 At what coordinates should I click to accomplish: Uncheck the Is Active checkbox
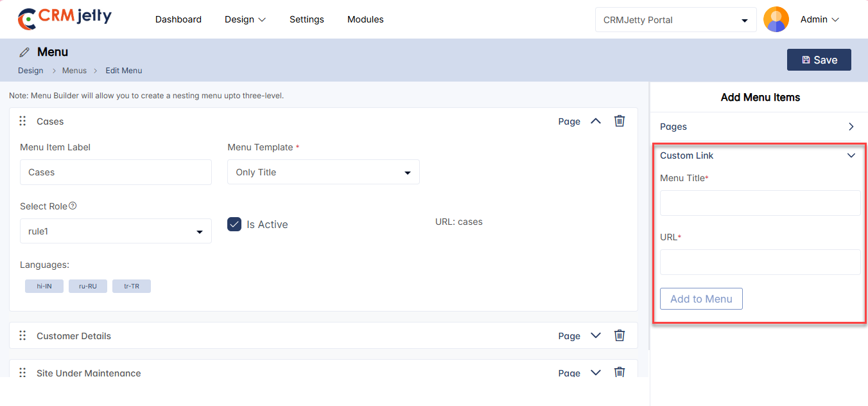[x=234, y=224]
